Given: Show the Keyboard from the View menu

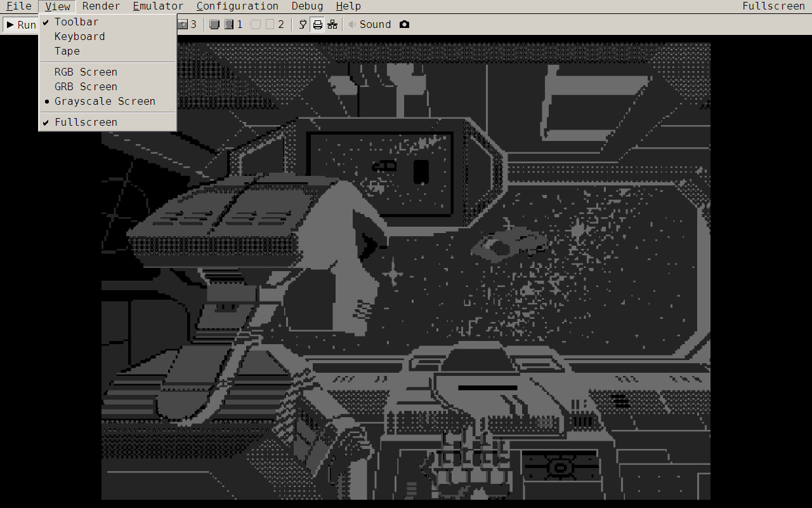Looking at the screenshot, I should [107, 37].
